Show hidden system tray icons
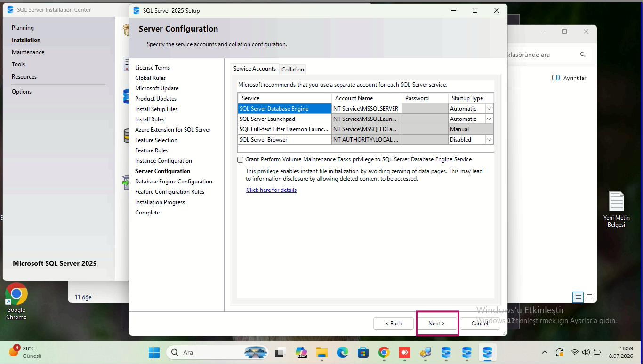Screen dimensions: 643x364 click(545, 352)
